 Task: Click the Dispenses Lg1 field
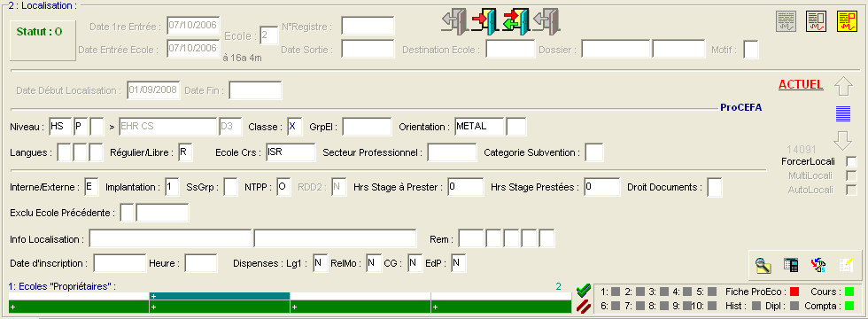321,263
